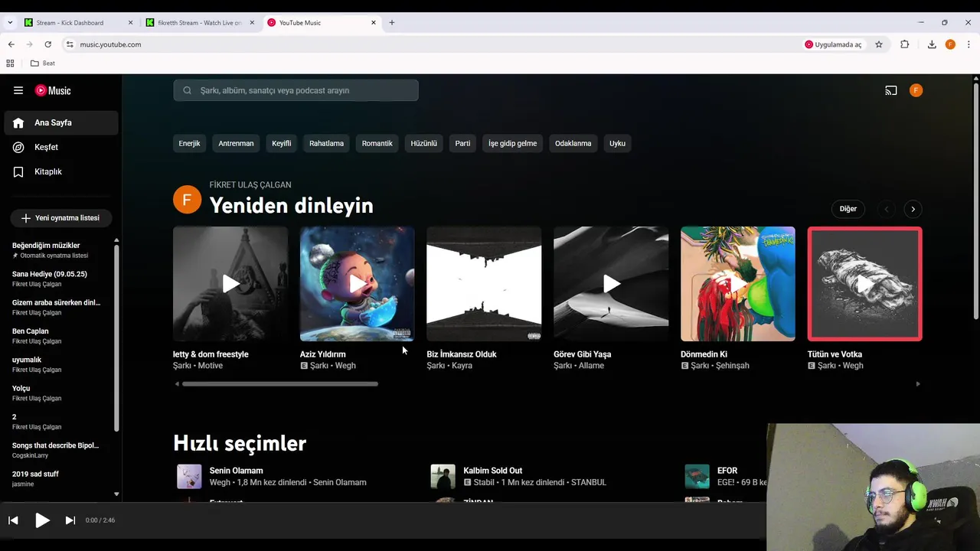Click carousel scrollbar right arrow

pyautogui.click(x=918, y=384)
